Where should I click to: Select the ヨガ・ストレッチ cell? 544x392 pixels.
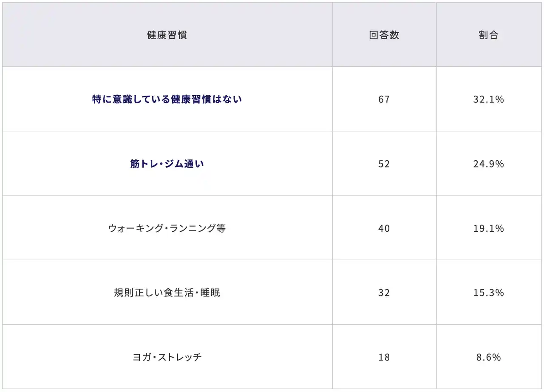(167, 357)
